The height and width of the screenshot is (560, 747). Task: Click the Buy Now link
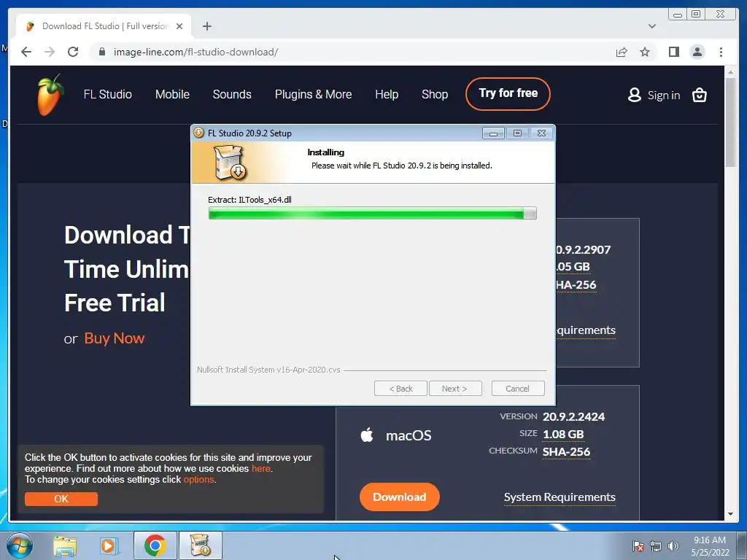[x=115, y=338]
